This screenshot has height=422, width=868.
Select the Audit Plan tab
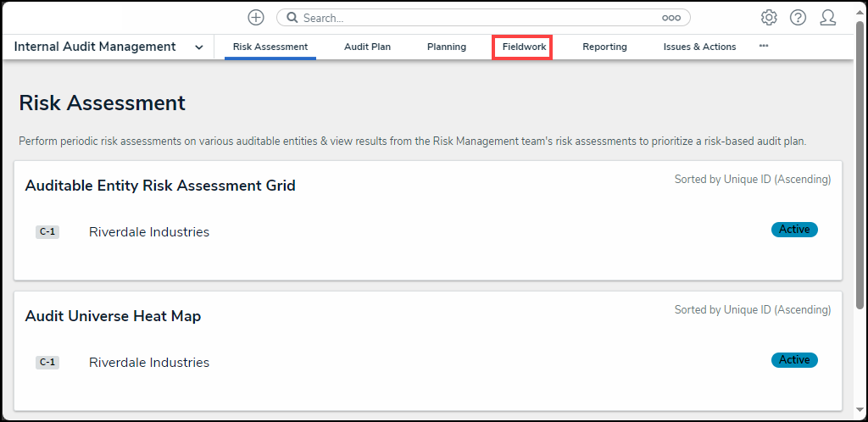[367, 47]
